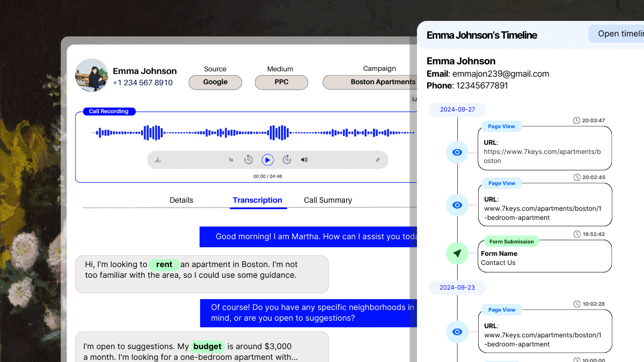Rewind the recording 15 seconds
The image size is (644, 362).
coord(248,160)
